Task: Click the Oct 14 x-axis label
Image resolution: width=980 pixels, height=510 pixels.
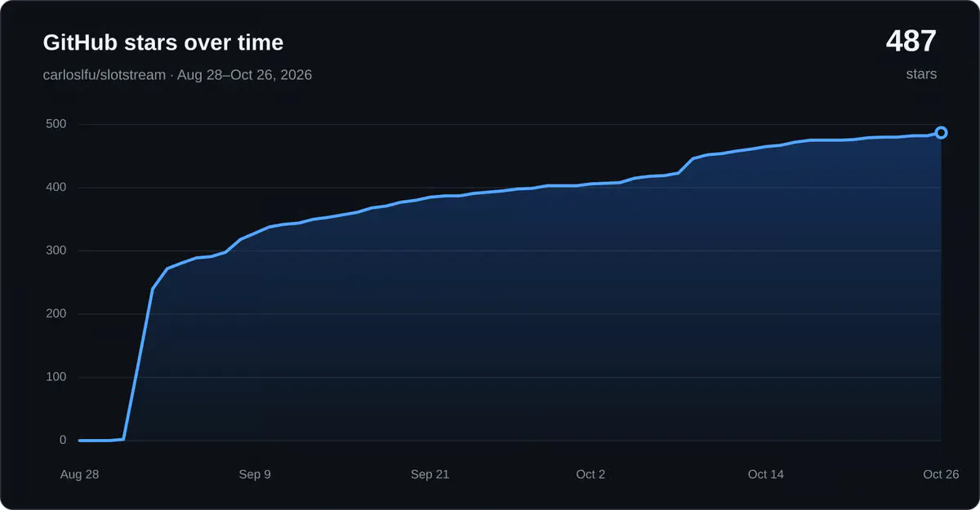Action: pos(766,474)
